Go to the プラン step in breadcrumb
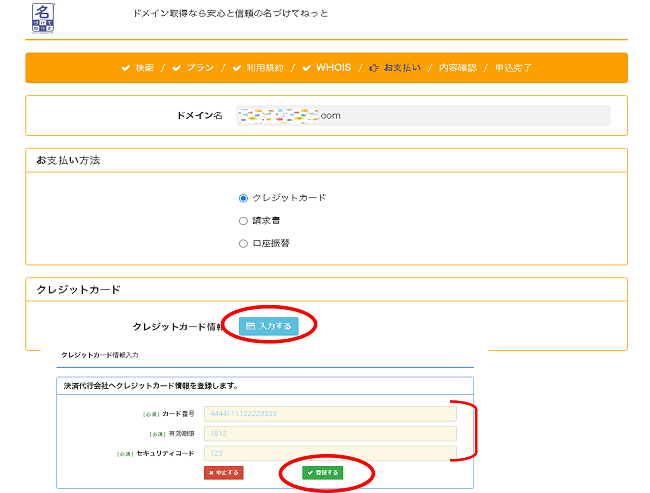The height and width of the screenshot is (493, 650). point(199,68)
